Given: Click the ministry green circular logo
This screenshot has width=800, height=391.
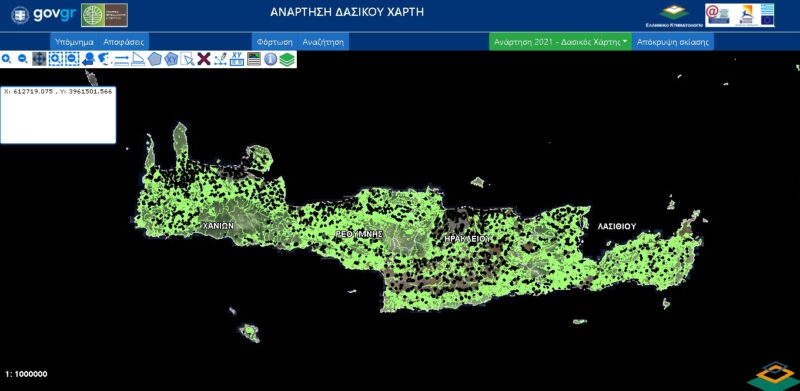Looking at the screenshot, I should pos(92,15).
